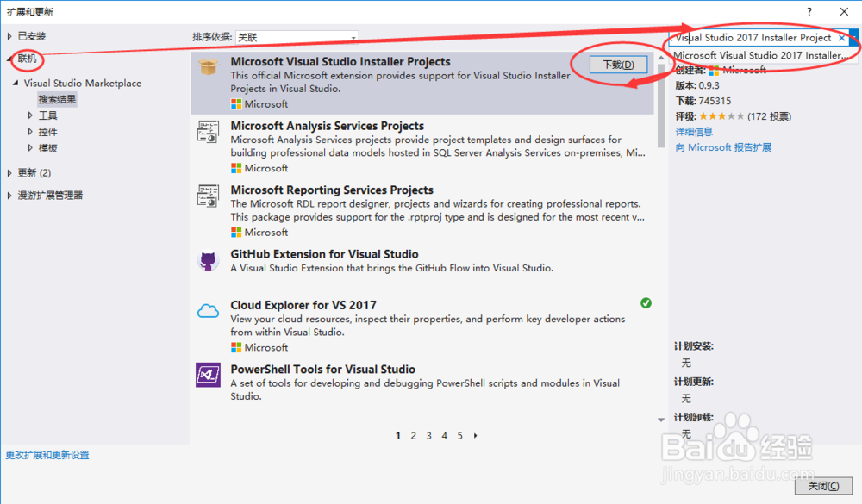Viewport: 862px width, 504px height.
Task: Click the 计划更新: label
Action: point(694,382)
